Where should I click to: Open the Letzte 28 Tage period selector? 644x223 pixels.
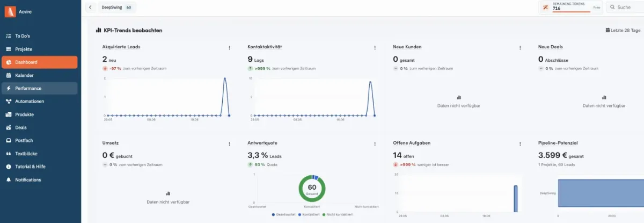623,31
